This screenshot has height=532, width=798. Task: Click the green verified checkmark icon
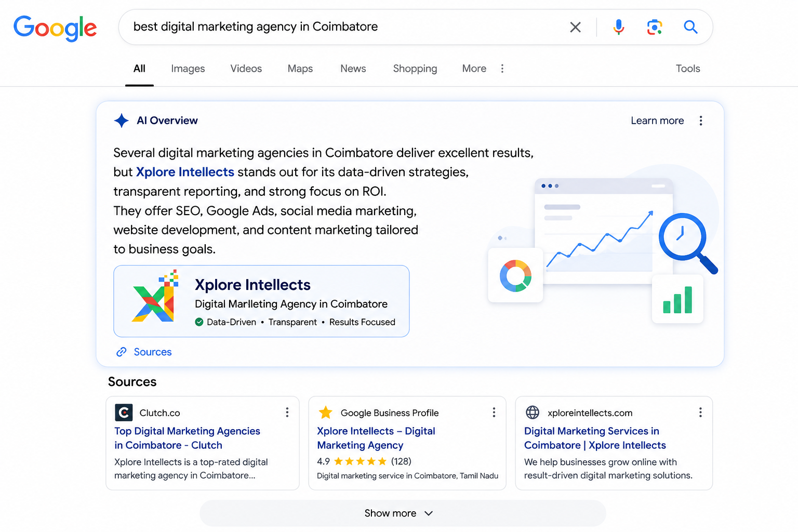tap(199, 322)
